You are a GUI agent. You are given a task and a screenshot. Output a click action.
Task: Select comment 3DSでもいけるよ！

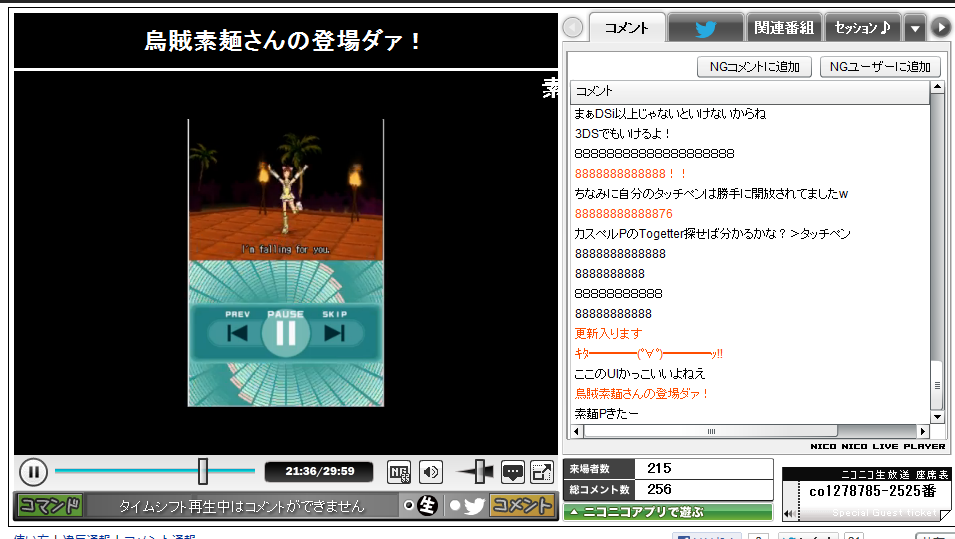[x=622, y=133]
